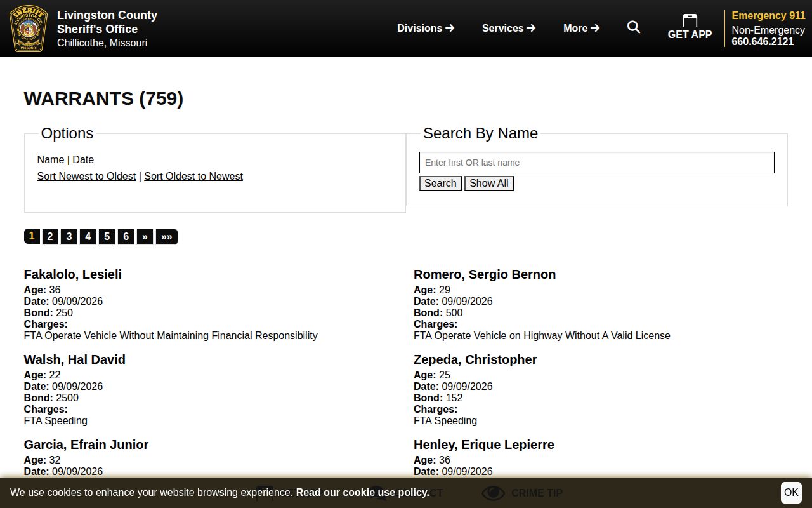Select the name Walsh, Hal David
Image resolution: width=812 pixels, height=508 pixels.
click(75, 359)
